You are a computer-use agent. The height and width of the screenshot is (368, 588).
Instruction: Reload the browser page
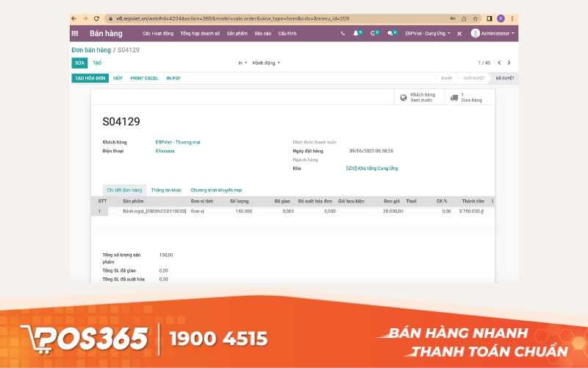coord(96,18)
